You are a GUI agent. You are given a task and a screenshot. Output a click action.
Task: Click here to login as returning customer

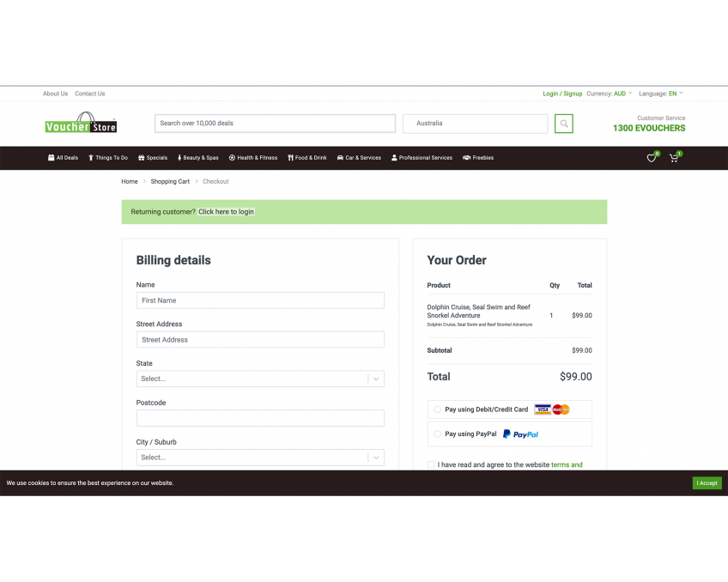(226, 211)
